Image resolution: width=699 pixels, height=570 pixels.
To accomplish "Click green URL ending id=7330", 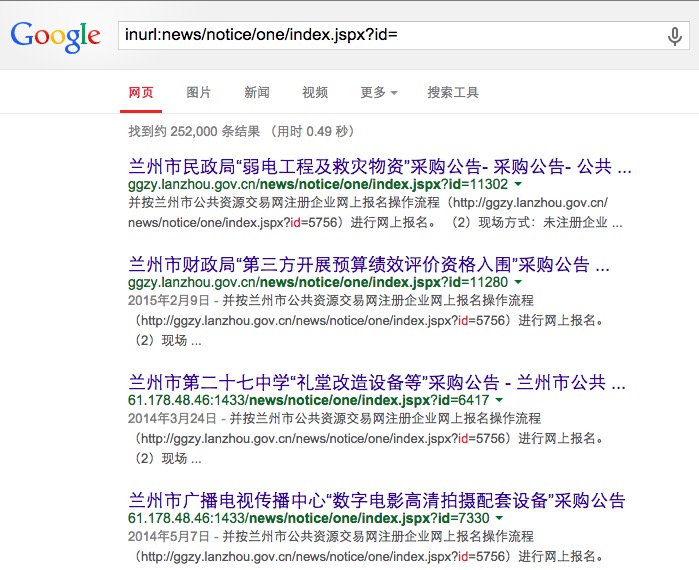I will tap(308, 518).
